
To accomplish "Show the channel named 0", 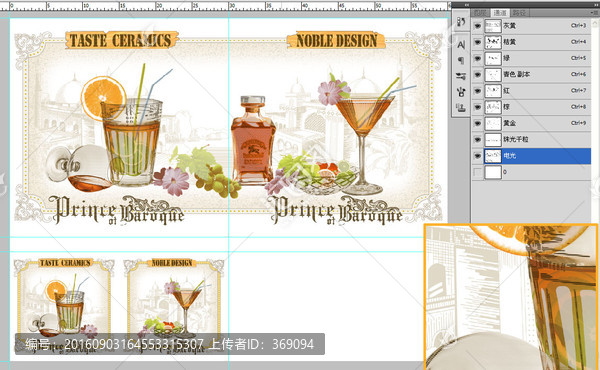I will [477, 172].
